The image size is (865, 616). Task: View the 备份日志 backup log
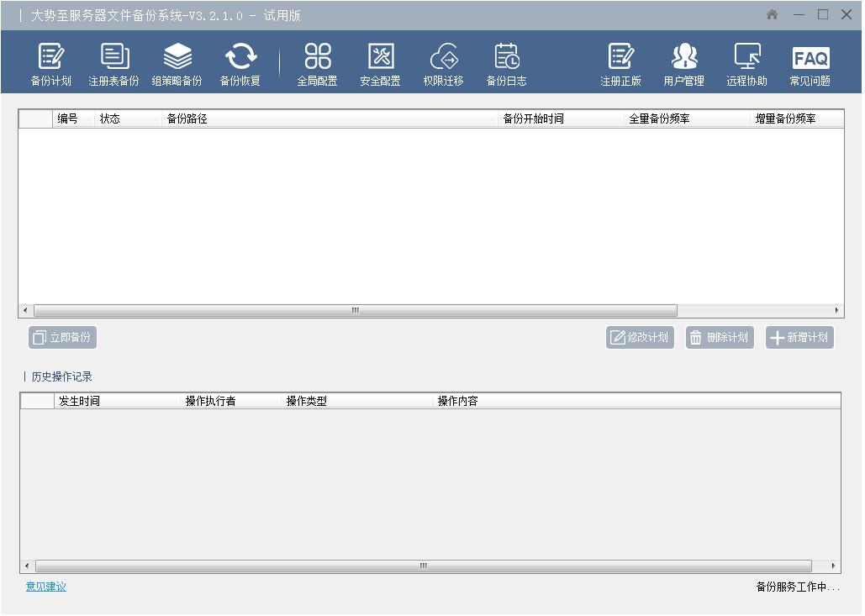[506, 65]
